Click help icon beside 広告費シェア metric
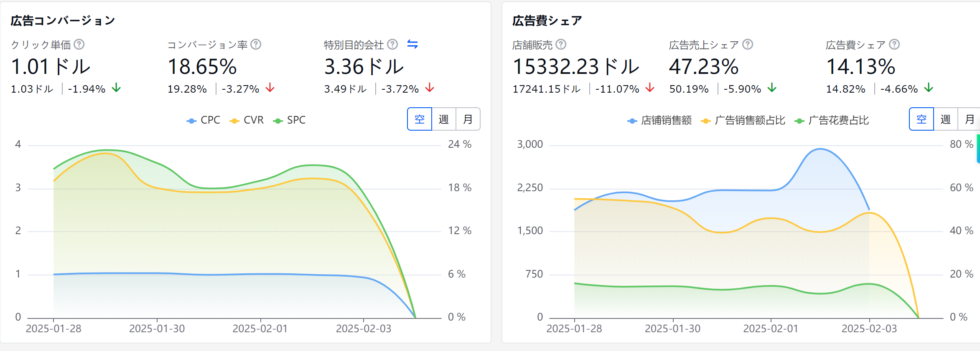980x351 pixels. point(894,44)
